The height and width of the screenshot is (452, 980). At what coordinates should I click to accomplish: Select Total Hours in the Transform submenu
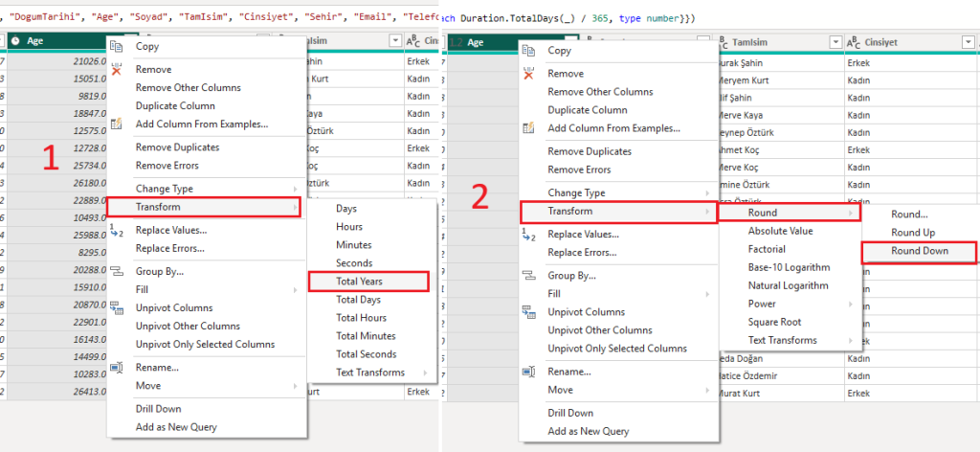pos(361,318)
